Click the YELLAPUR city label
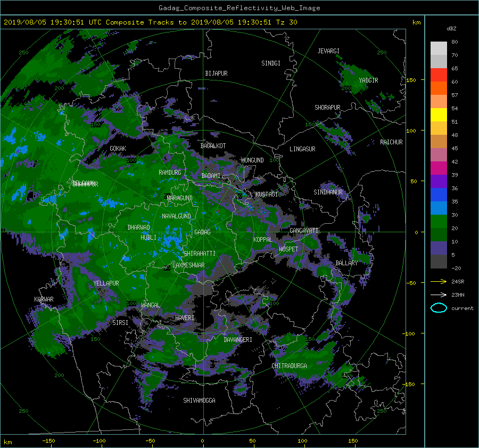The width and height of the screenshot is (479, 448). coord(106,283)
